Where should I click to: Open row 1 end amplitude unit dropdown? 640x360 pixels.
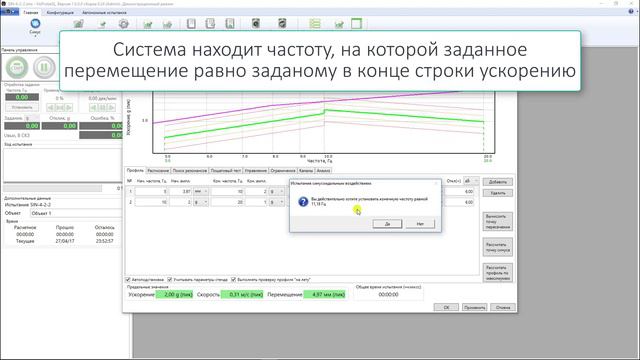[276, 191]
